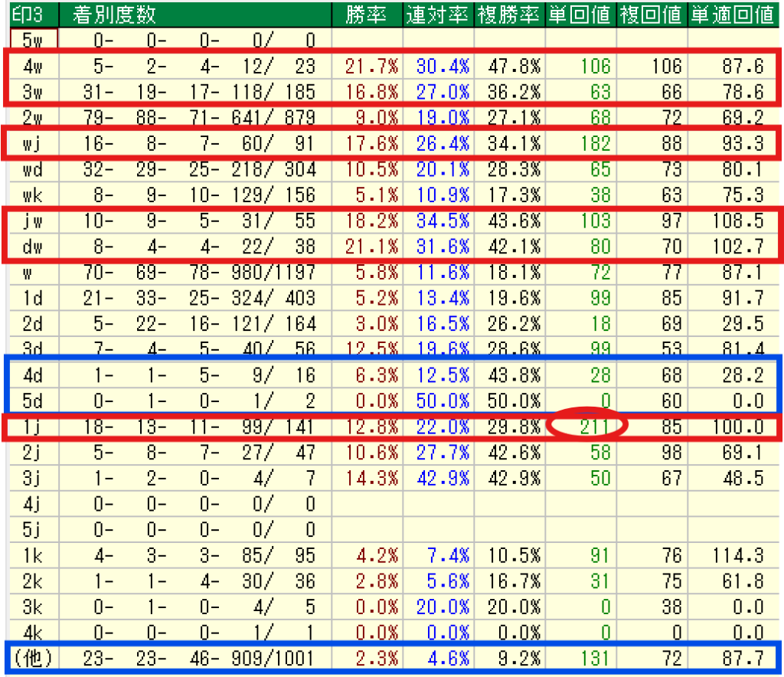The height and width of the screenshot is (677, 784).
Task: Select the wj row label
Action: click(x=33, y=143)
